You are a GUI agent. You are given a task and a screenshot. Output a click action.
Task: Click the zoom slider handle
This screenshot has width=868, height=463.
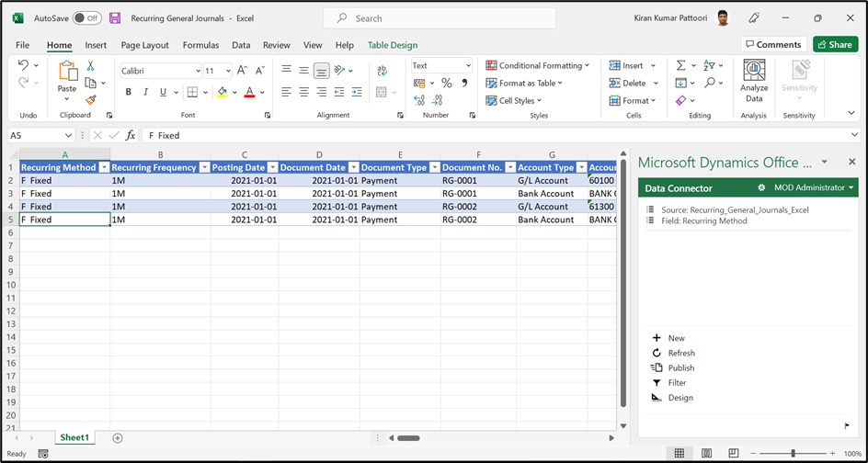pos(794,453)
